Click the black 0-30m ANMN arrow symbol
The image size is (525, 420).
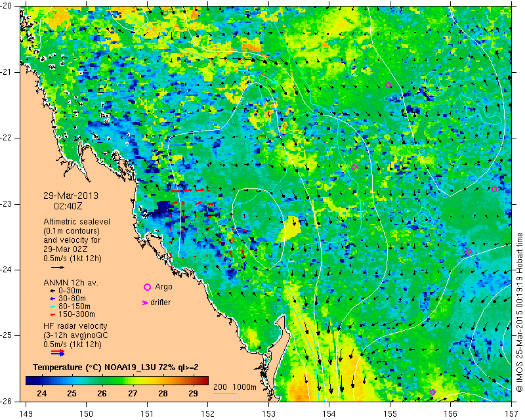[52, 291]
